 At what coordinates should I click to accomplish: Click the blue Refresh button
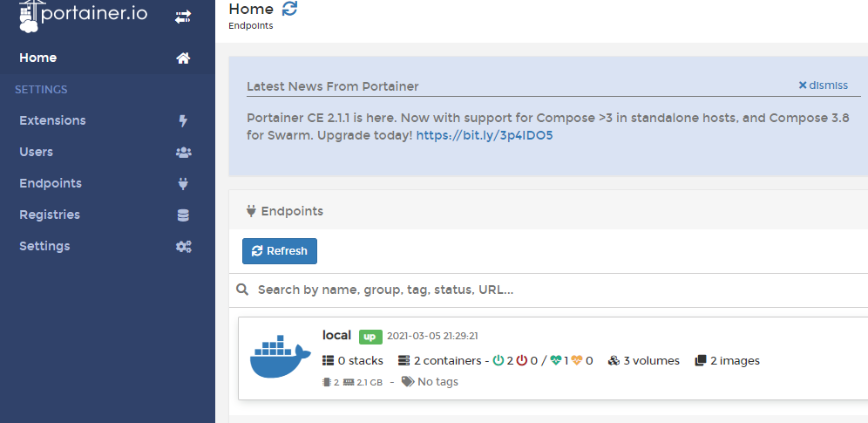[280, 251]
